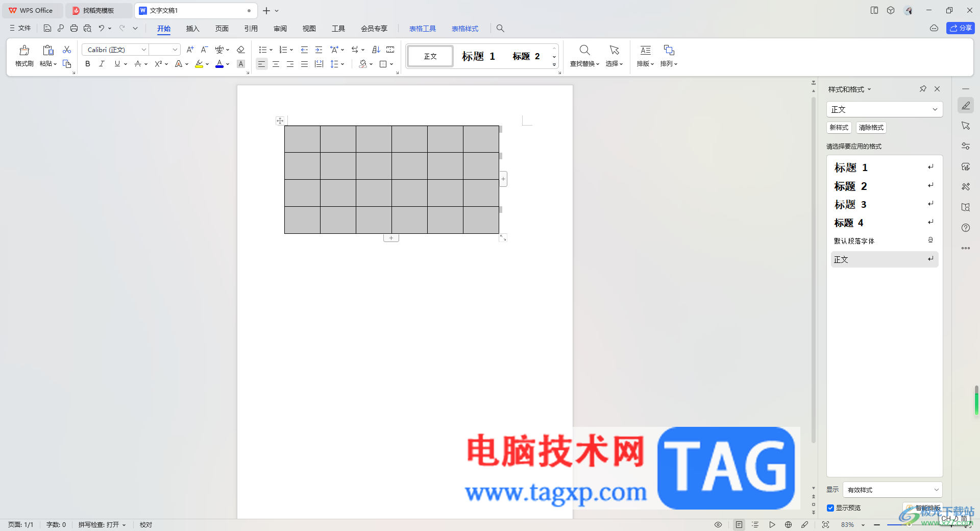The image size is (980, 531).
Task: Click the 清除格式 button
Action: 871,128
